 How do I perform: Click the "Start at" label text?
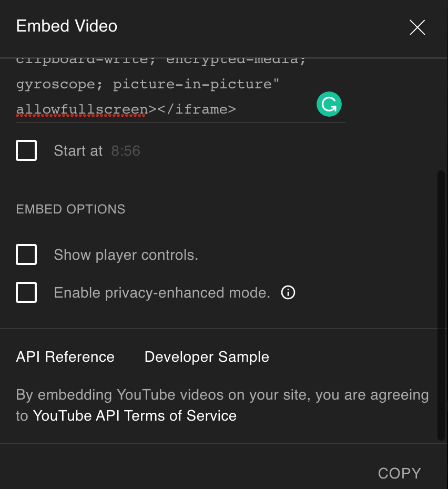[x=78, y=151]
